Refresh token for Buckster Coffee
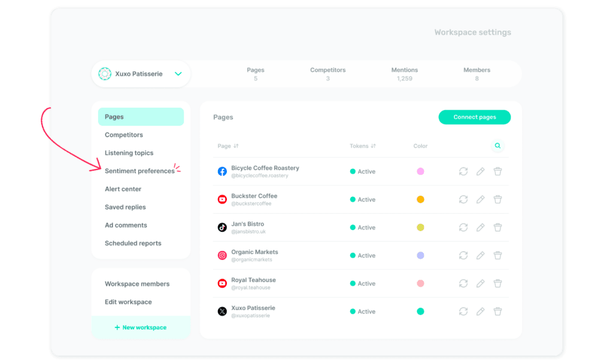 463,199
